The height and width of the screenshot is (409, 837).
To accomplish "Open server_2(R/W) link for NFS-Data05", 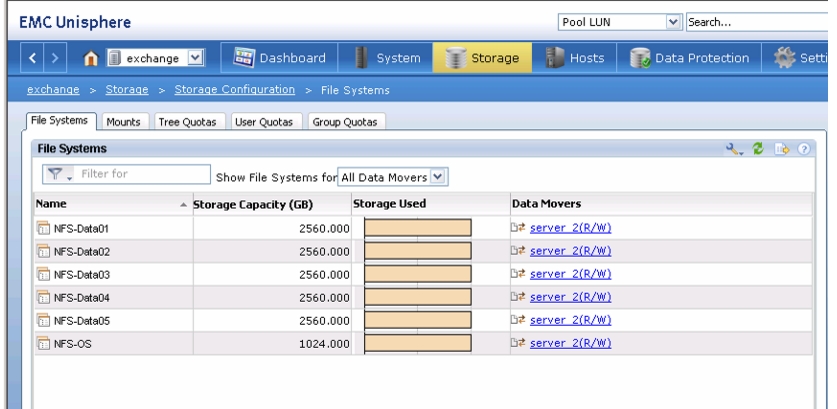I will 570,320.
